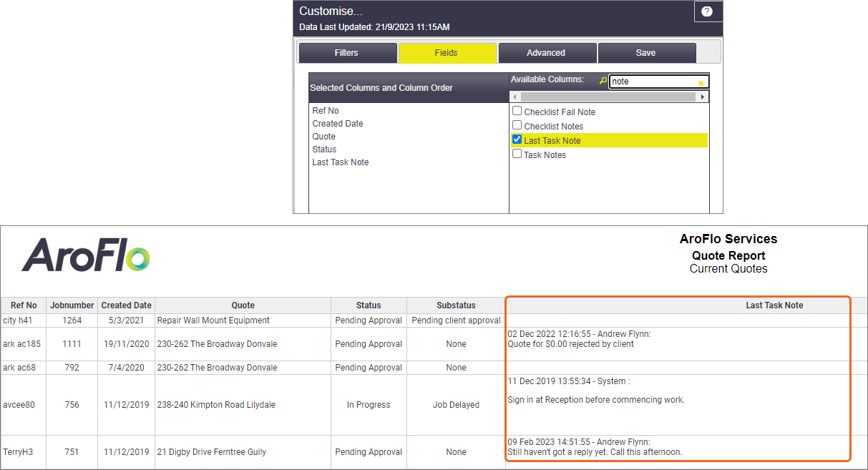The height and width of the screenshot is (470, 868).
Task: Click the Available Columns horizontal scrollbar thumb
Action: [x=608, y=97]
